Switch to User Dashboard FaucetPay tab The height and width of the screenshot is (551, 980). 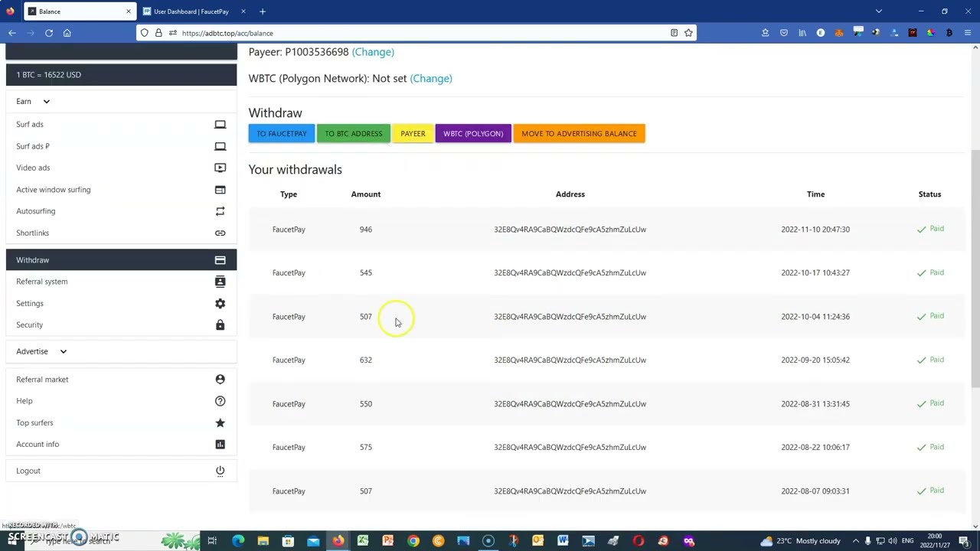click(x=194, y=11)
